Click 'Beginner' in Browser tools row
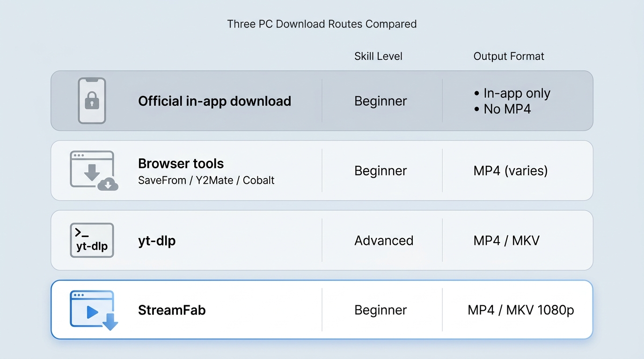This screenshot has height=359, width=644. (x=381, y=171)
